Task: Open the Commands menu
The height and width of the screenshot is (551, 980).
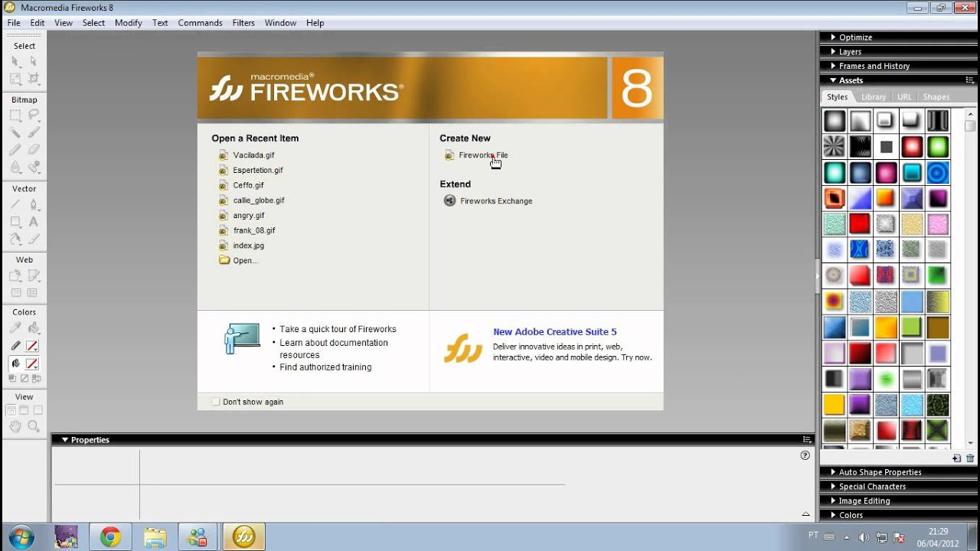Action: [x=200, y=23]
